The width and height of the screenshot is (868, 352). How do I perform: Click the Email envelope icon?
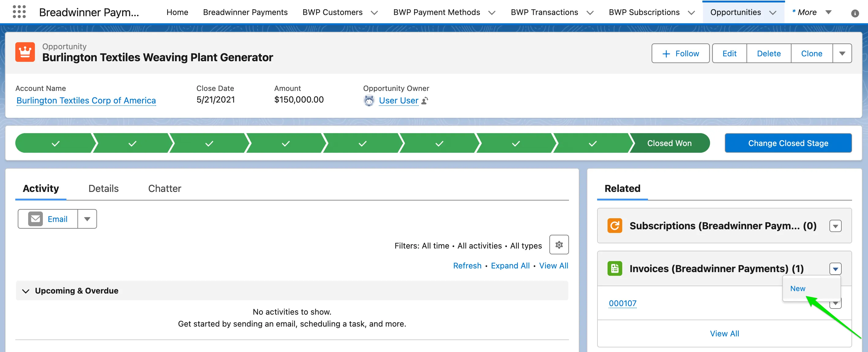(x=36, y=219)
